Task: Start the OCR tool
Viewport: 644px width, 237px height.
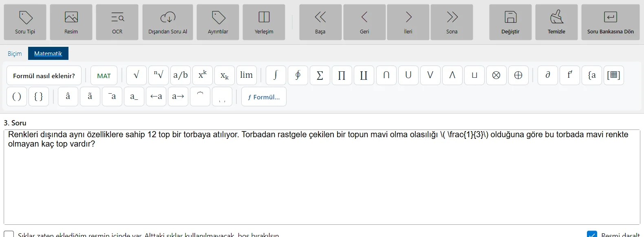Action: pyautogui.click(x=117, y=22)
